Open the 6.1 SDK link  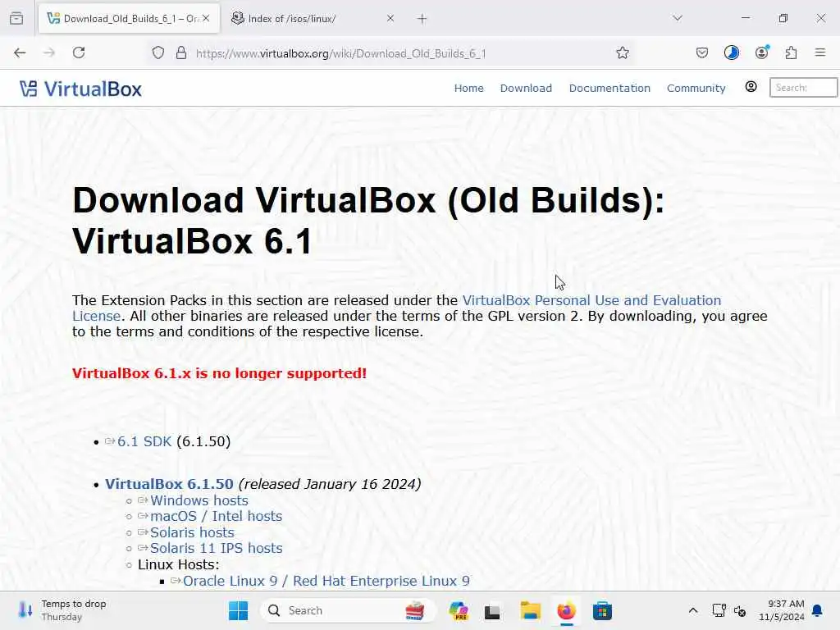[144, 441]
